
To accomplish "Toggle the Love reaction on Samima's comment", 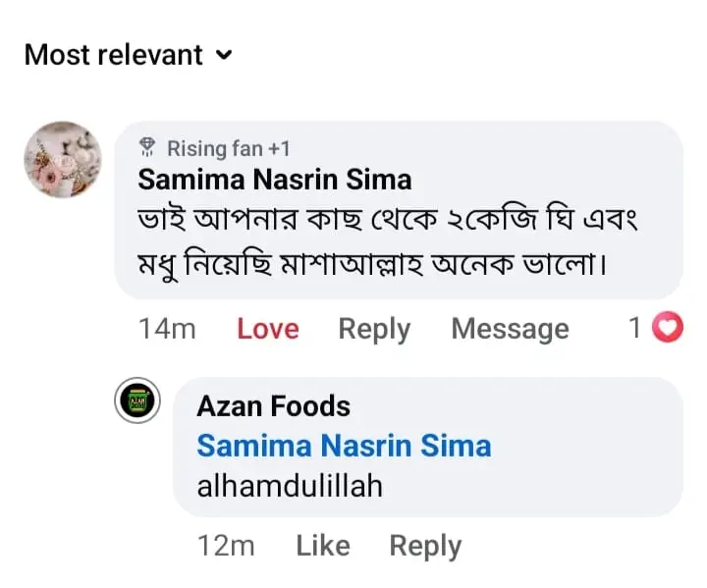I will pos(267,329).
